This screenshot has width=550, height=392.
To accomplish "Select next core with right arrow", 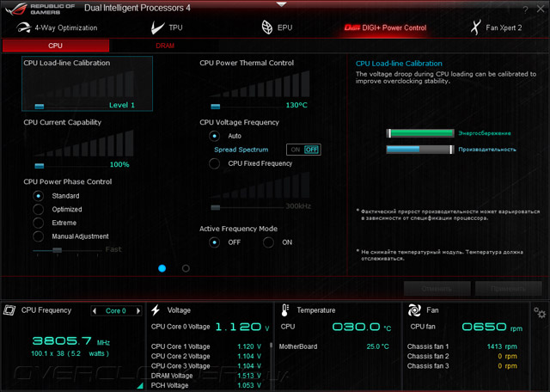I will (138, 311).
